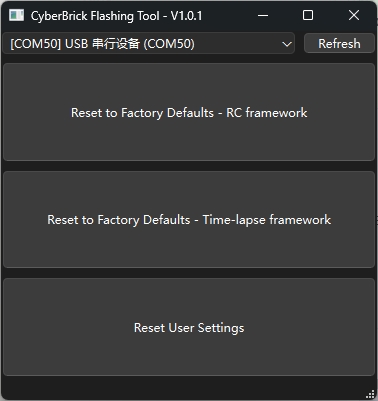Click the Refresh button beside the port selector
The image size is (378, 401).
click(339, 43)
